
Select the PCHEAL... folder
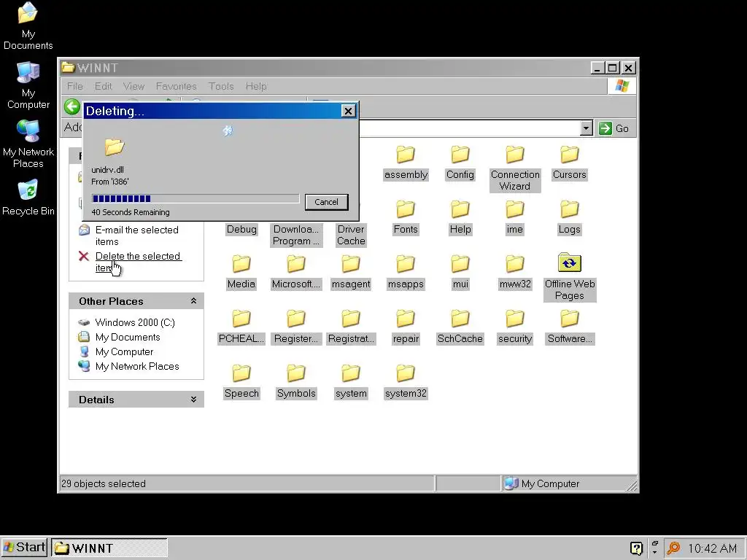[x=241, y=327]
